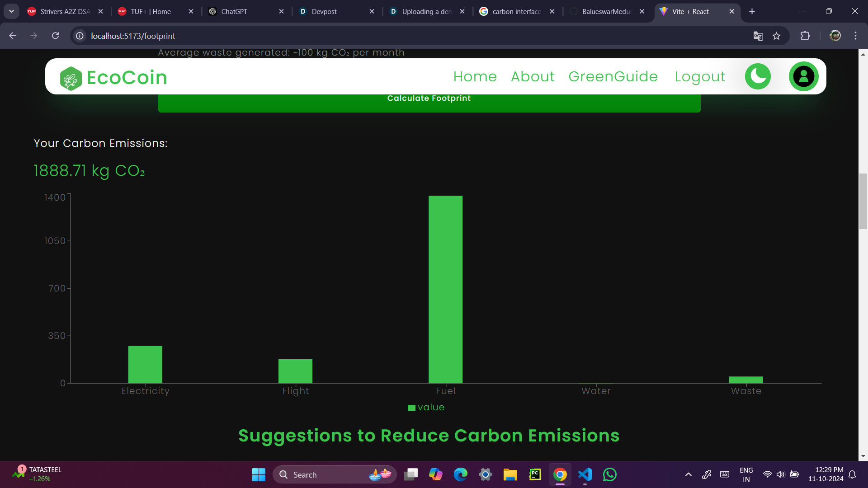The height and width of the screenshot is (488, 868).
Task: Click the EcoCoin leaf logo
Action: point(71,78)
